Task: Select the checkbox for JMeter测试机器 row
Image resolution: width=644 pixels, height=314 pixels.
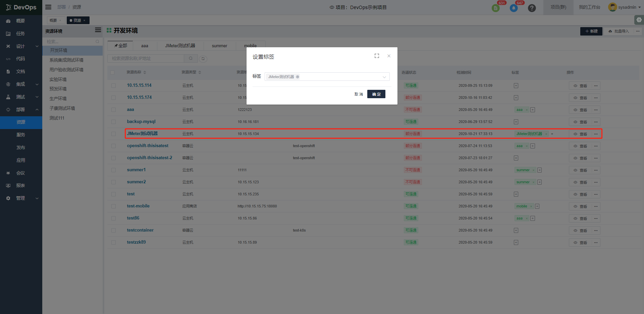Action: [x=113, y=134]
